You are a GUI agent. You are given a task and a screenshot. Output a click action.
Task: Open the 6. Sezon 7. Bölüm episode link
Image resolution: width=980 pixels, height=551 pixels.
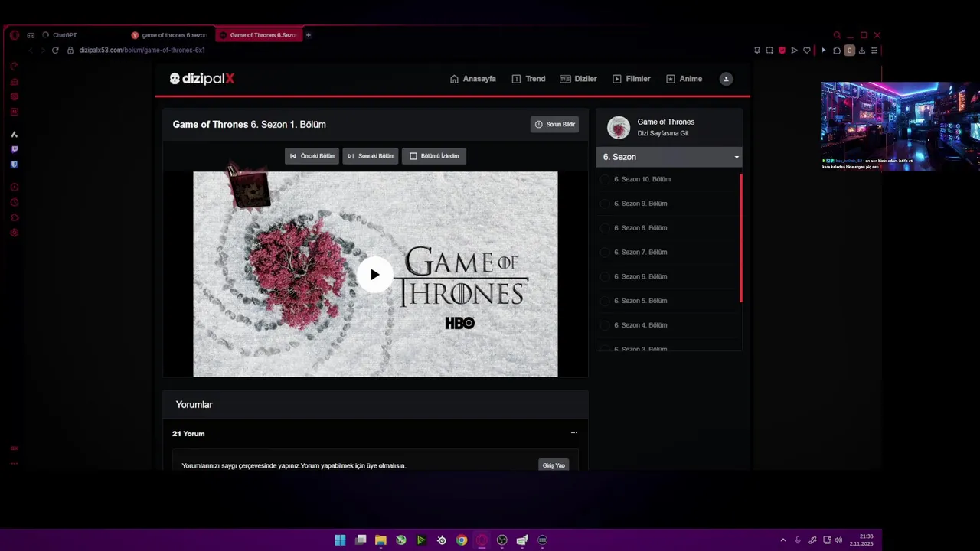[x=641, y=252]
